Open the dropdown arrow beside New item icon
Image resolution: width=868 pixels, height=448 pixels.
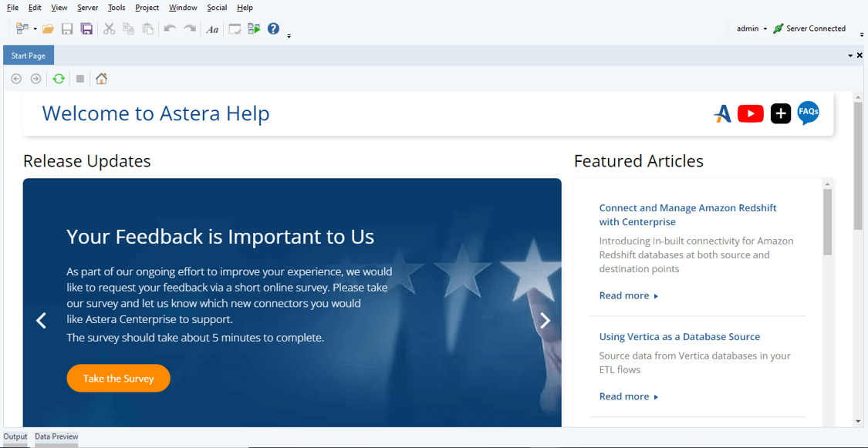pyautogui.click(x=35, y=29)
